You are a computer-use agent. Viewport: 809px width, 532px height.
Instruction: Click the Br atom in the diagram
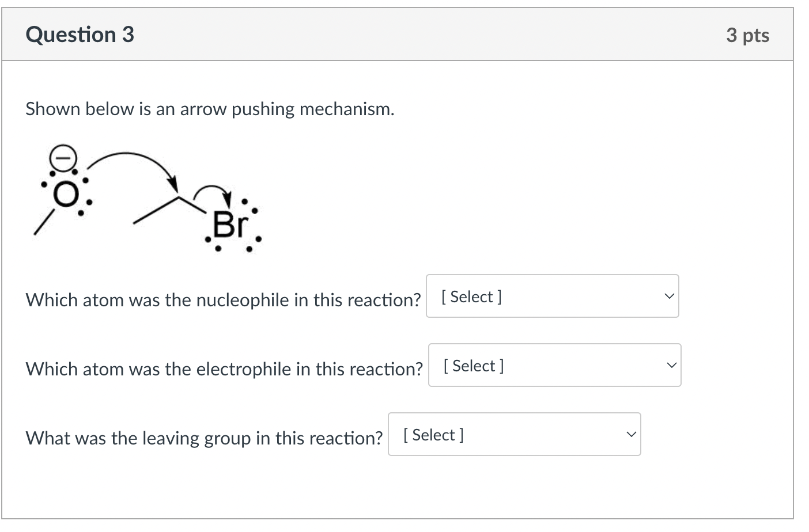(x=229, y=225)
